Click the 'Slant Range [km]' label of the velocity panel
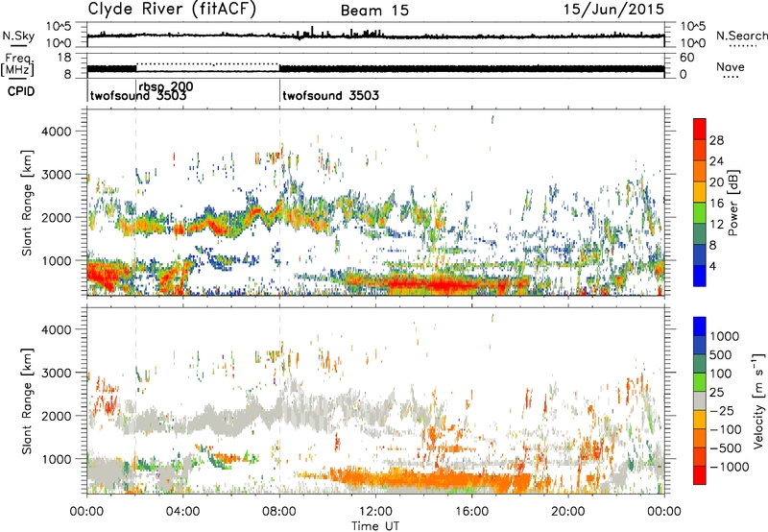Image resolution: width=768 pixels, height=532 pixels. [x=27, y=400]
